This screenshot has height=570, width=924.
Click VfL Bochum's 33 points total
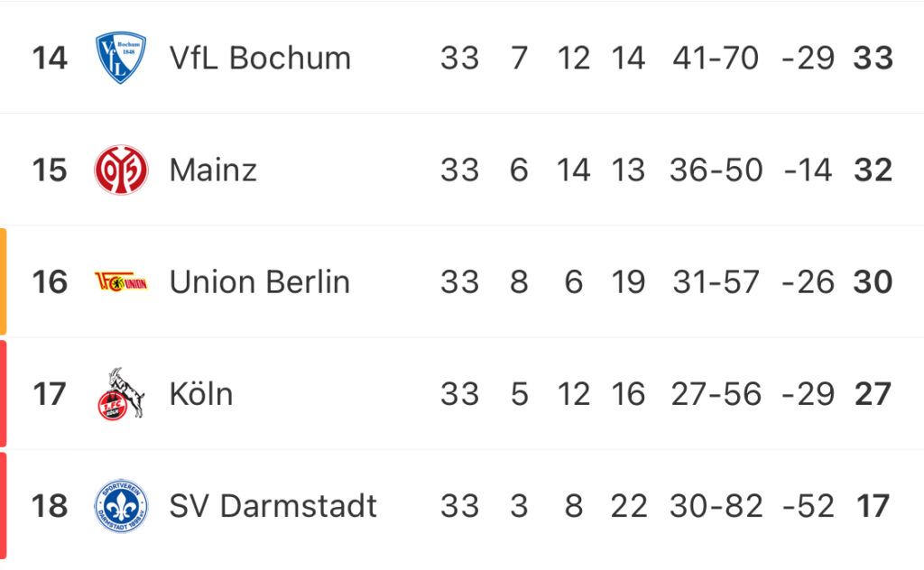(873, 59)
